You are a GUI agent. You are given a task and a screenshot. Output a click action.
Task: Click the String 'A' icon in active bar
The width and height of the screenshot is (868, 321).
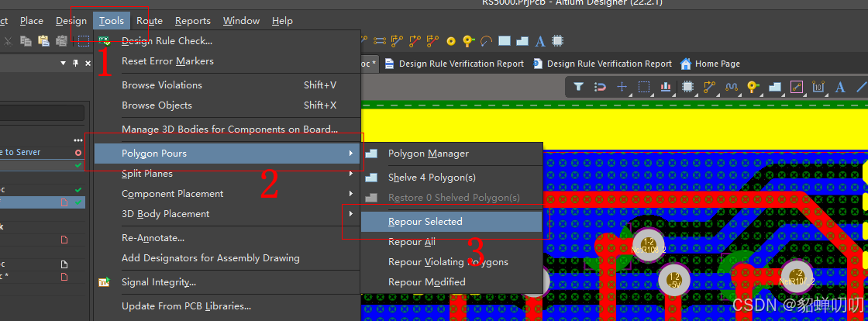pos(840,86)
